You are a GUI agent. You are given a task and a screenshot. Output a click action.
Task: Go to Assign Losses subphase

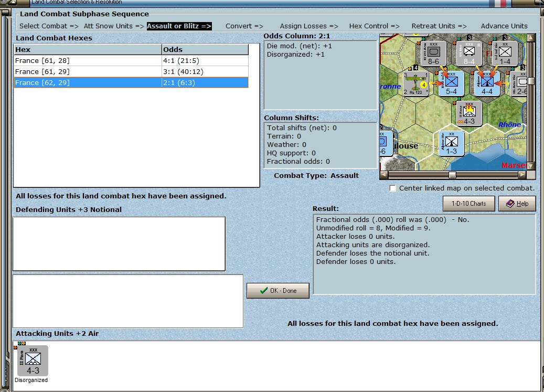(x=309, y=26)
